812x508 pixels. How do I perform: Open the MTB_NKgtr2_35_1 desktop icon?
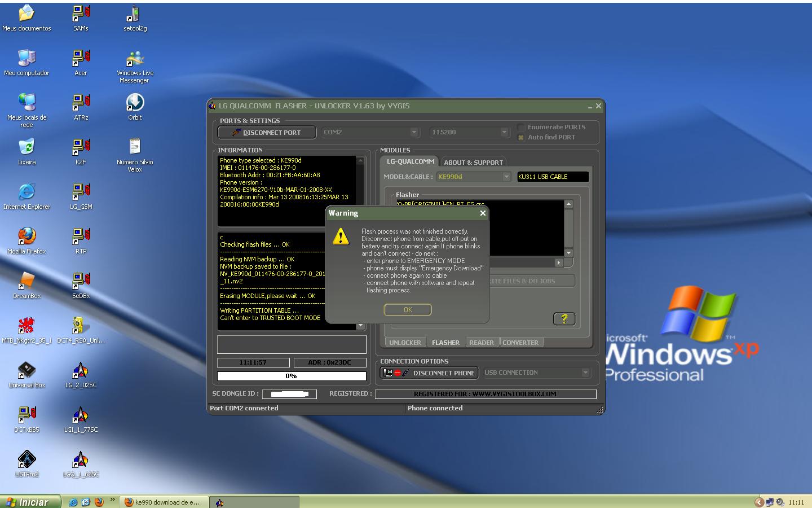27,330
